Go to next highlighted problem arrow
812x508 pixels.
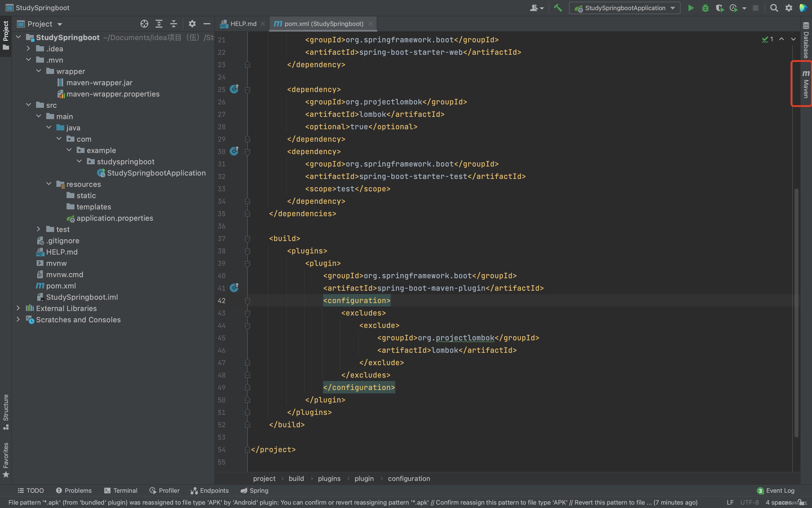793,39
